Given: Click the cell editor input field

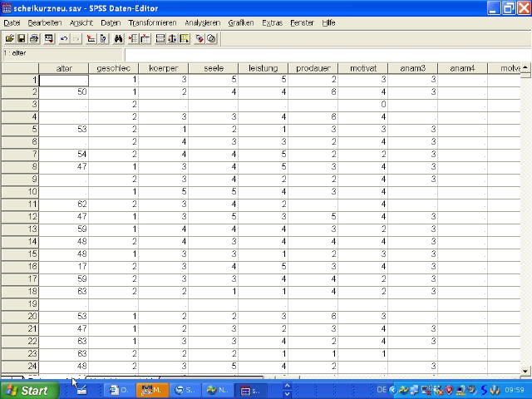Looking at the screenshot, I should [324, 53].
